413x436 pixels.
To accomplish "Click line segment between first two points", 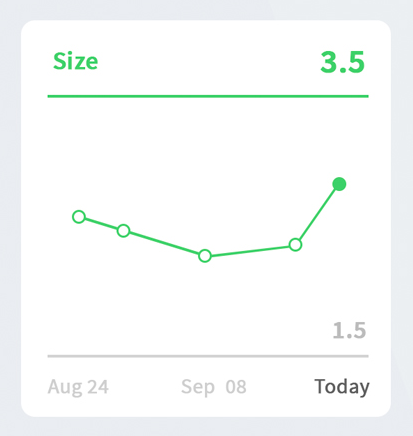I will point(101,223).
